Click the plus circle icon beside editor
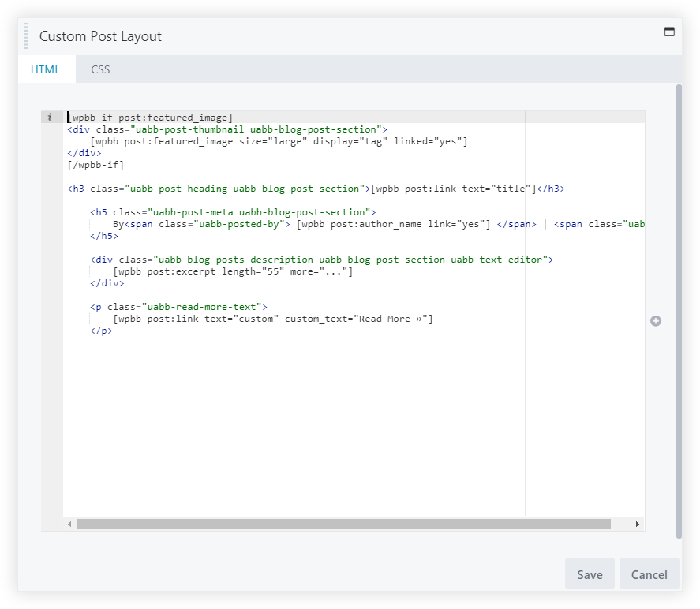Image resolution: width=700 pixels, height=609 pixels. pos(655,321)
